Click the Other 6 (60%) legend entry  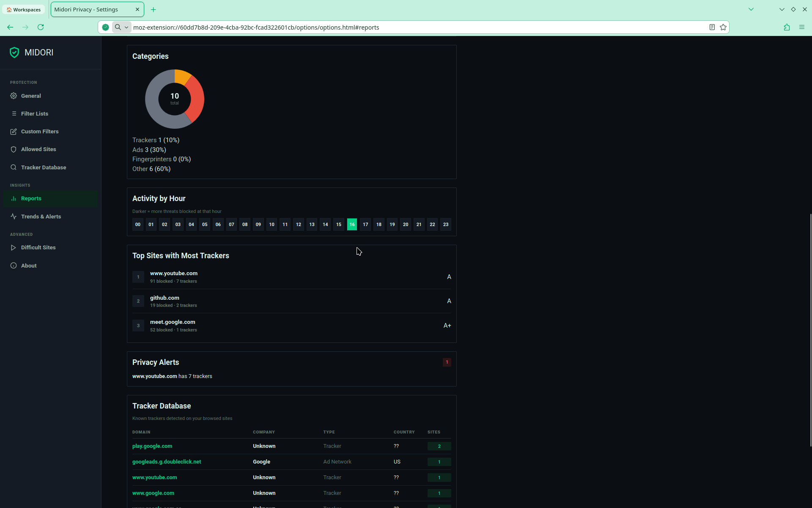(x=151, y=169)
